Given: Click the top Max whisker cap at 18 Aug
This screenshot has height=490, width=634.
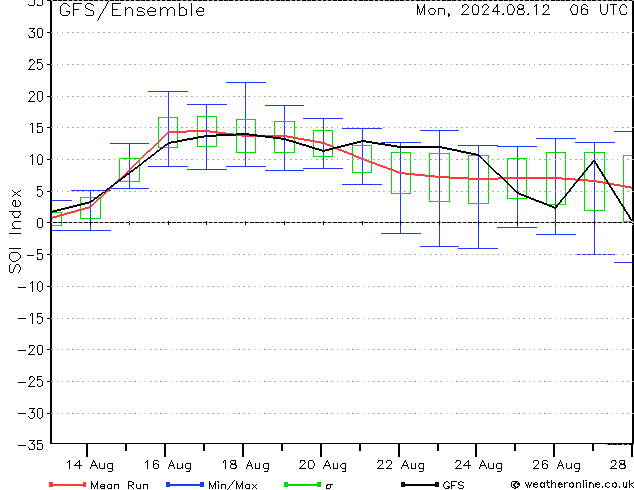Looking at the screenshot, I should [x=245, y=82].
